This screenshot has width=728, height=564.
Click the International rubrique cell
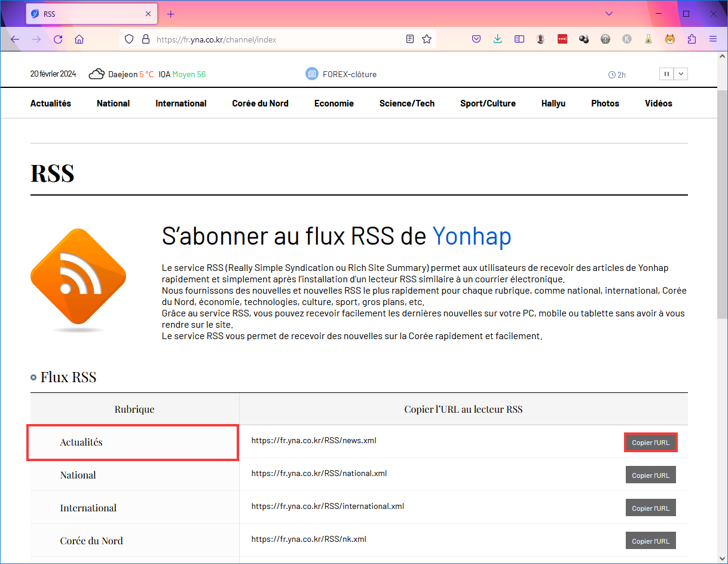(134, 508)
